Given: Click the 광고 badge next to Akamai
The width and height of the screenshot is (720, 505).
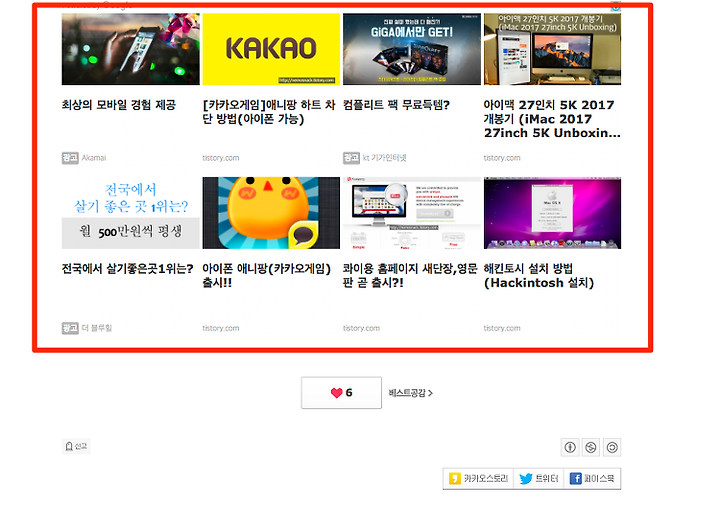Looking at the screenshot, I should [70, 158].
